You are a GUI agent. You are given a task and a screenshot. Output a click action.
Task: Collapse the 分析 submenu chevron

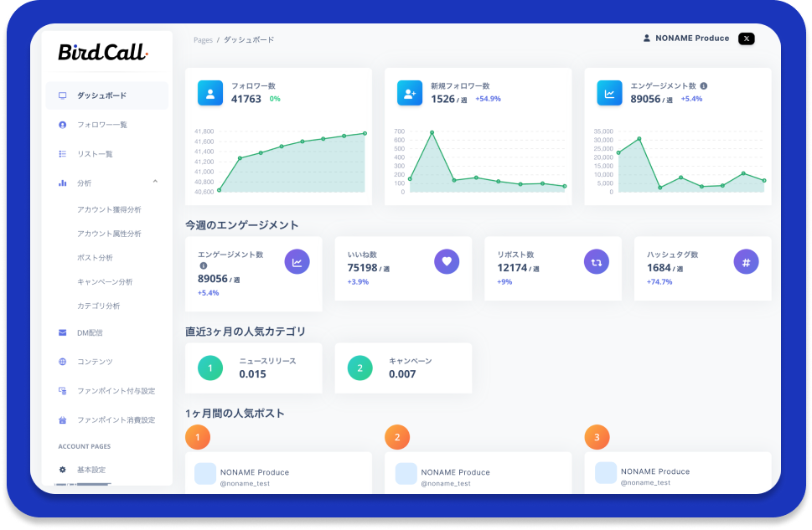[155, 182]
